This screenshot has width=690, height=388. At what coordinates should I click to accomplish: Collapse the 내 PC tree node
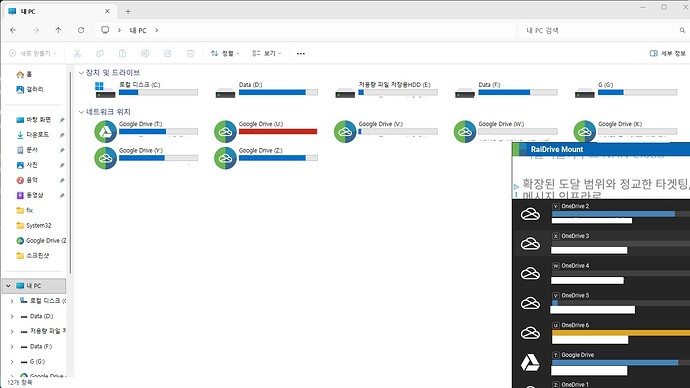click(8, 286)
